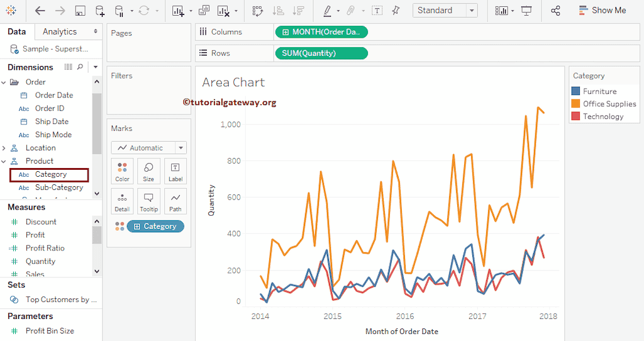The image size is (644, 341).
Task: Collapse the Order folder
Action: coord(4,82)
